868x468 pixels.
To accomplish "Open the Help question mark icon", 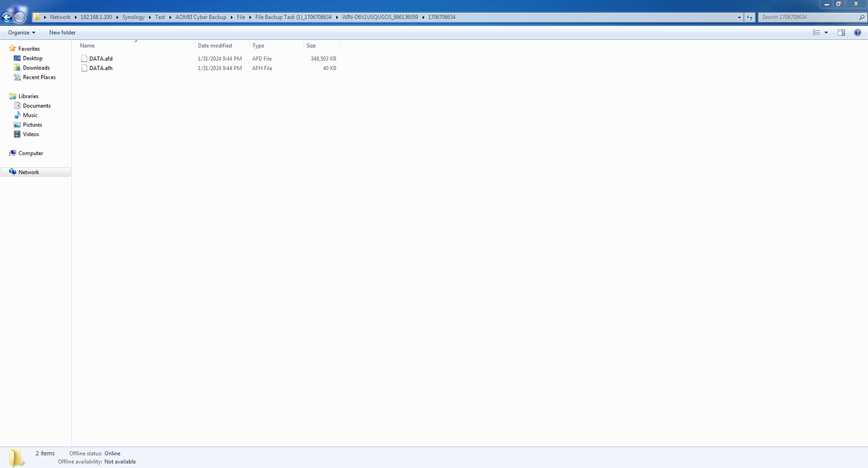I will (858, 33).
